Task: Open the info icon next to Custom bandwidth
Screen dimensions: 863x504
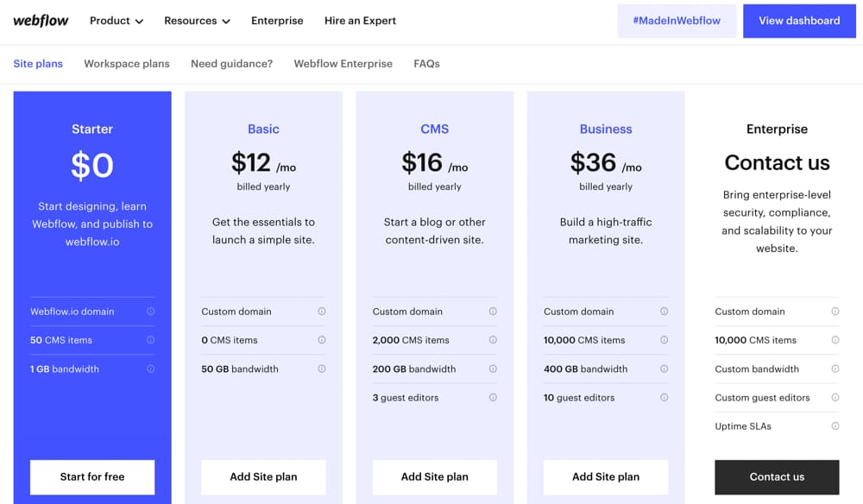Action: point(835,369)
